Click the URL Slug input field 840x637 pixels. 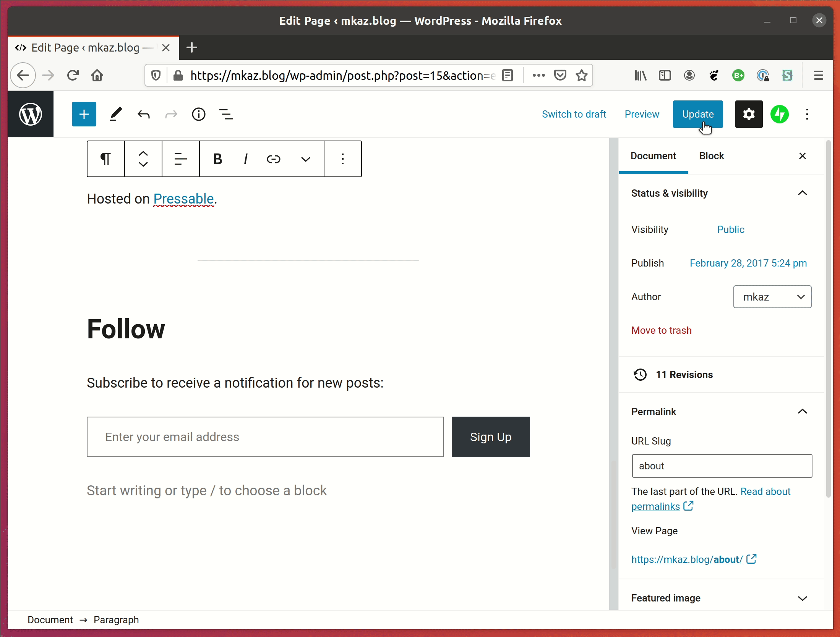pyautogui.click(x=722, y=466)
